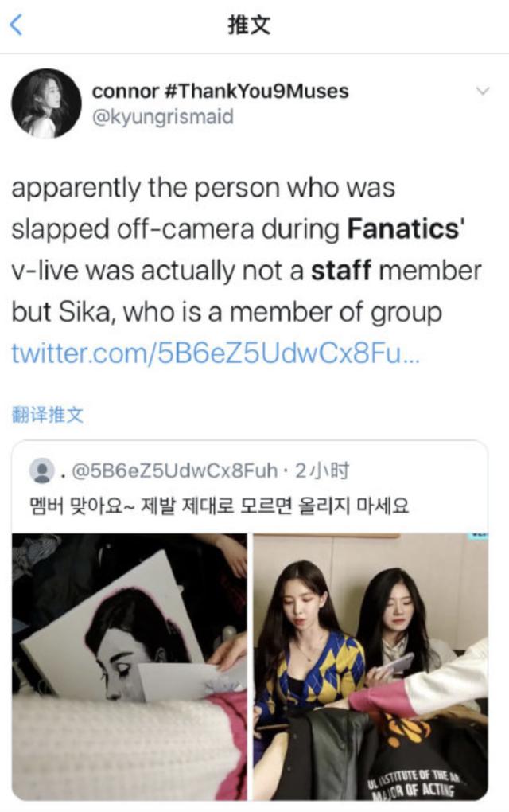
Task: Tap the connor #ThankYou9Muses display name
Action: (220, 91)
